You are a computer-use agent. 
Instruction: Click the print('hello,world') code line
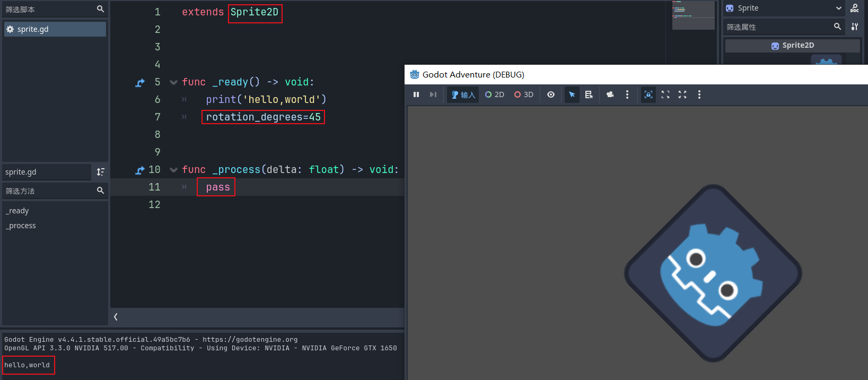pyautogui.click(x=266, y=99)
